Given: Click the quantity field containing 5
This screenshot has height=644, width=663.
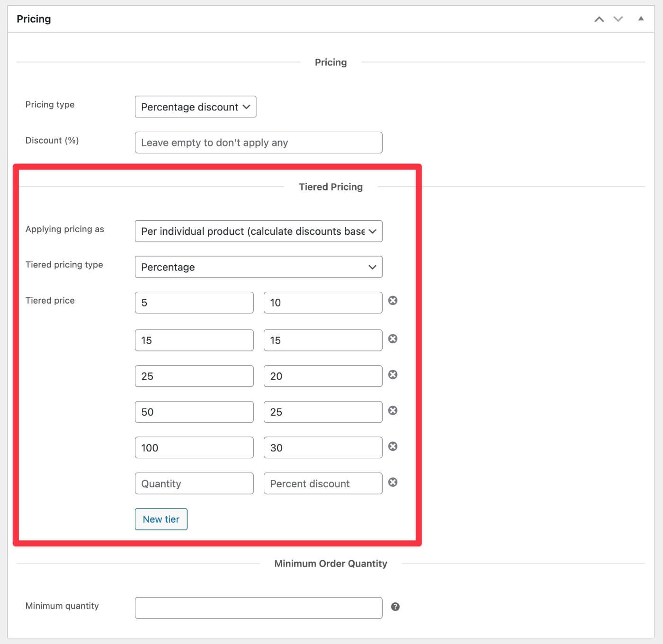Looking at the screenshot, I should click(x=194, y=303).
